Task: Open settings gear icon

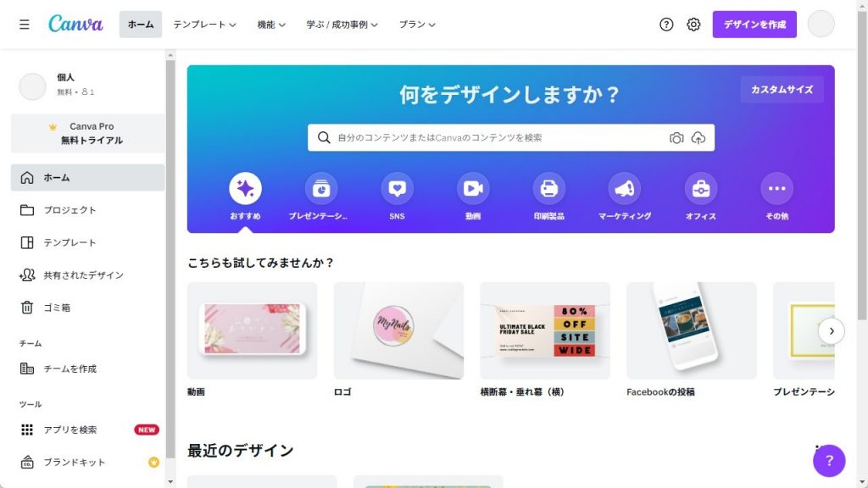Action: pos(693,25)
